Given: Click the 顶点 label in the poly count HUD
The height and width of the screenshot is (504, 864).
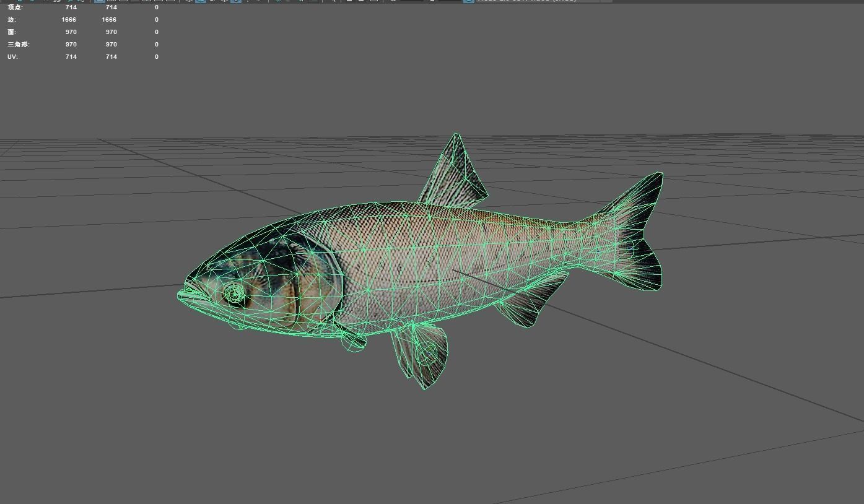Looking at the screenshot, I should pyautogui.click(x=15, y=7).
